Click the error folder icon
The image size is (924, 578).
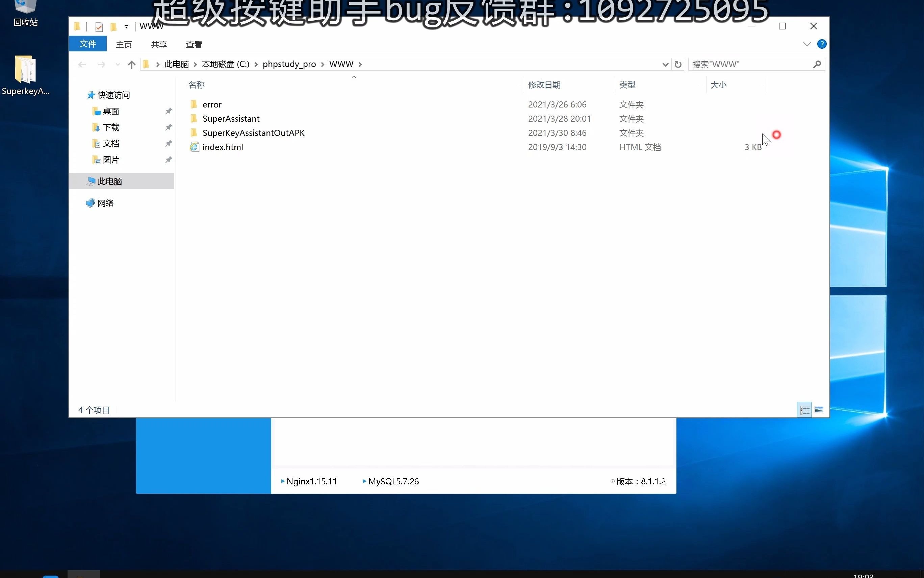coord(194,104)
